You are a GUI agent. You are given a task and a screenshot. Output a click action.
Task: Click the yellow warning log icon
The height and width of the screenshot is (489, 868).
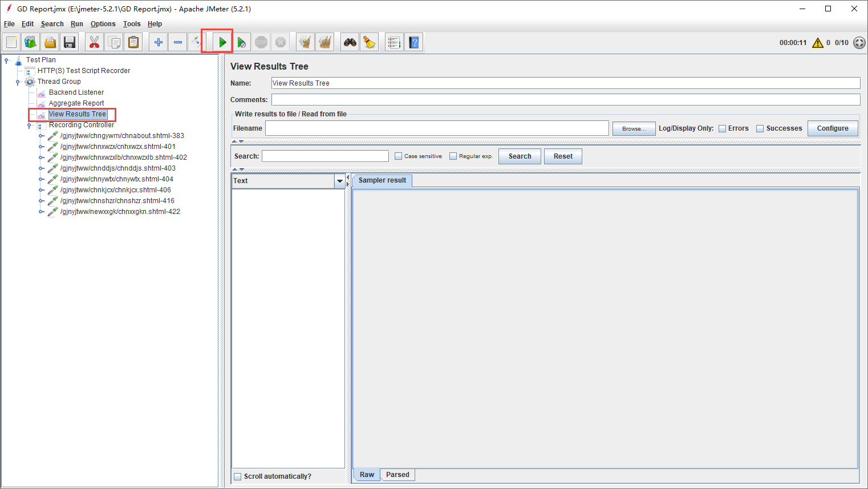[817, 43]
